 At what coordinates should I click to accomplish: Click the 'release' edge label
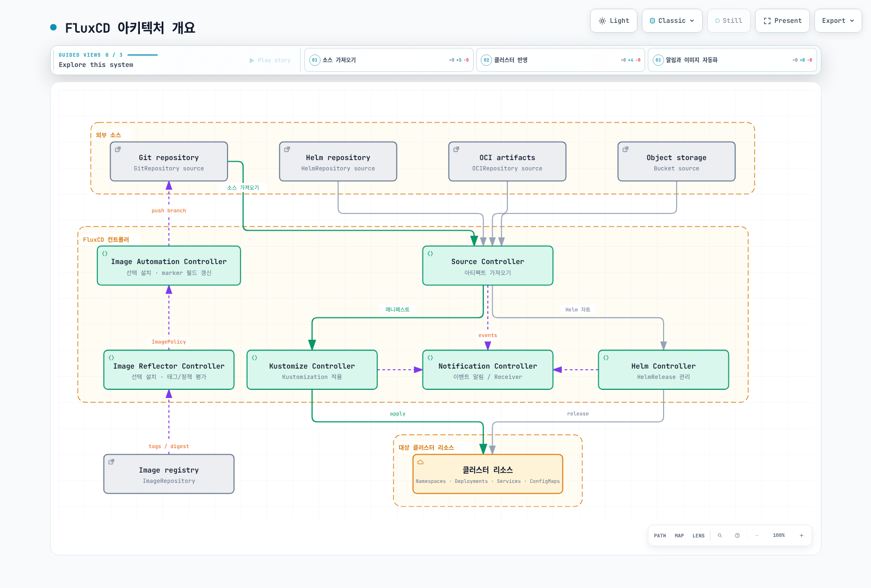click(x=578, y=414)
